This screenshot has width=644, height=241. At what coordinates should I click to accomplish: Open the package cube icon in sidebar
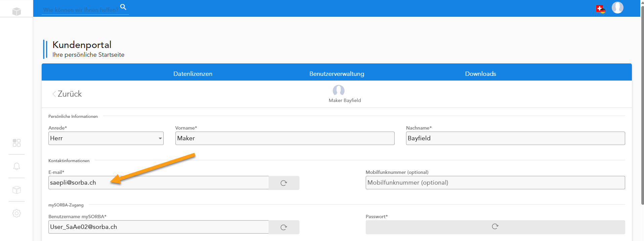tap(16, 190)
